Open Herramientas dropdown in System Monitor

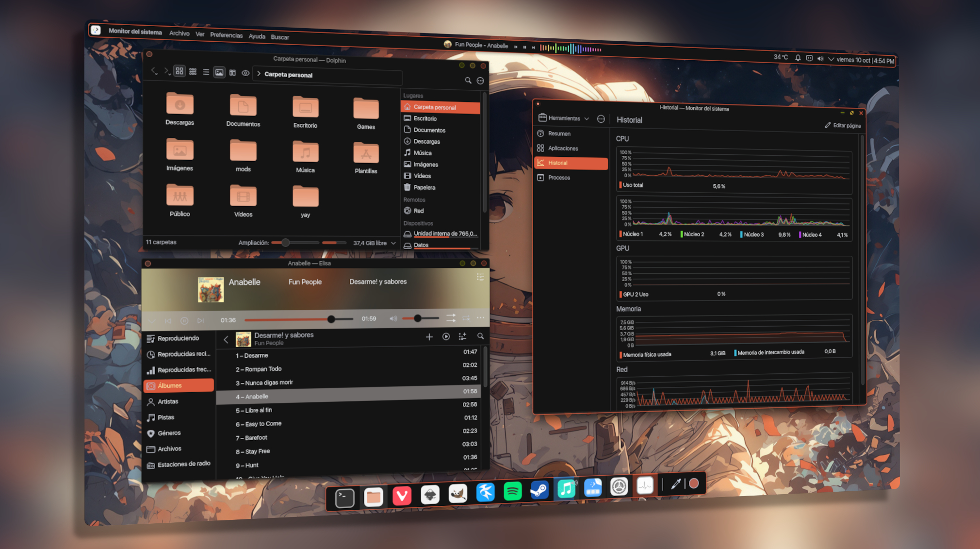564,118
